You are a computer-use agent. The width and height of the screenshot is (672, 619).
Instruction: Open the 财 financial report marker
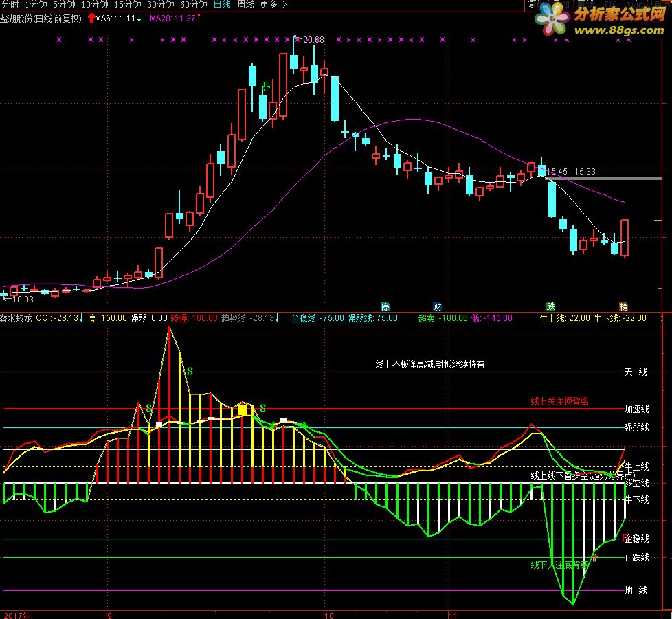pos(437,306)
